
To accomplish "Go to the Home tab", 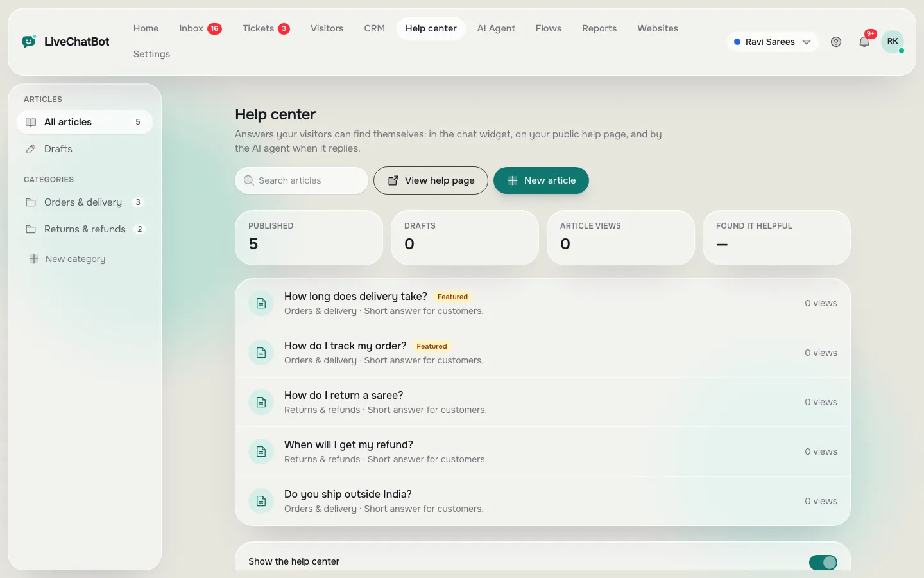I will point(146,28).
